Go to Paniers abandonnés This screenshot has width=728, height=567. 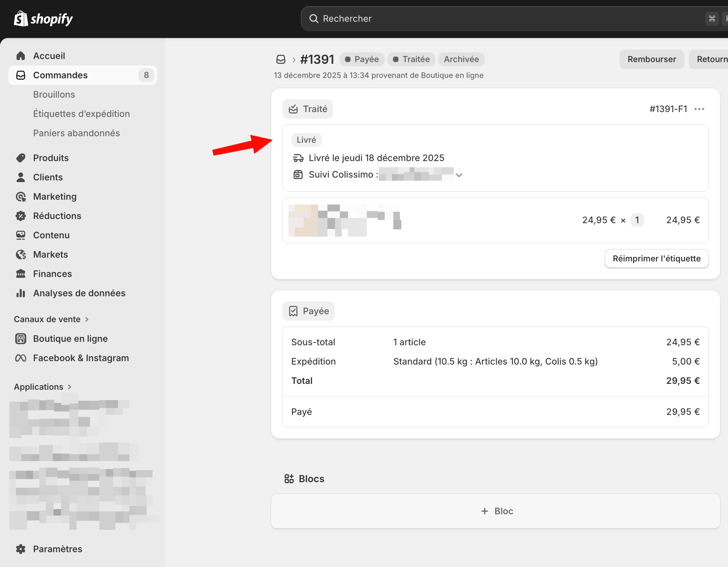click(x=76, y=133)
